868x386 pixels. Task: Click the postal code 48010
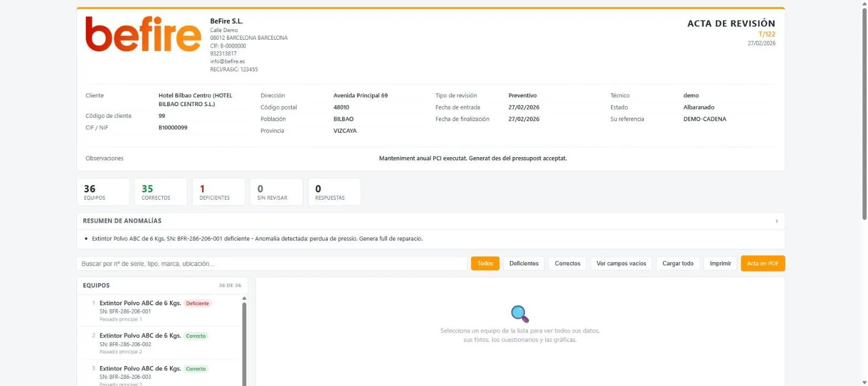342,107
